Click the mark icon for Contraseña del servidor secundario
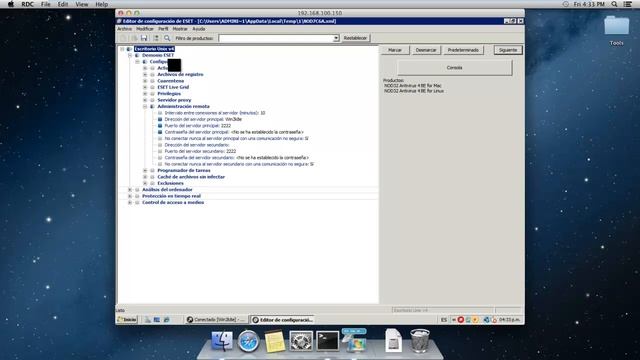The width and height of the screenshot is (640, 360). point(160,158)
